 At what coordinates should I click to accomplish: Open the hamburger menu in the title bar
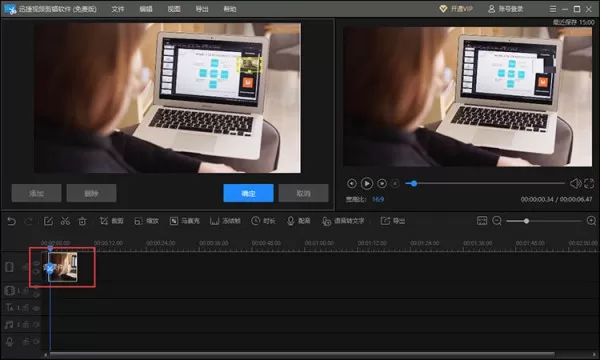(553, 9)
